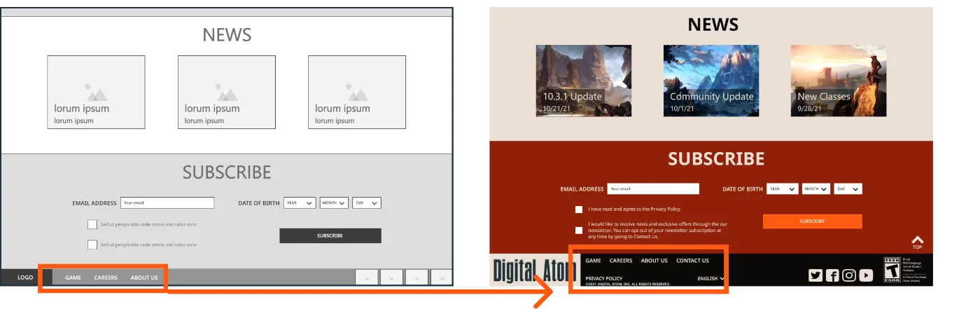Open the YEAR dropdown in final design

coord(783,189)
